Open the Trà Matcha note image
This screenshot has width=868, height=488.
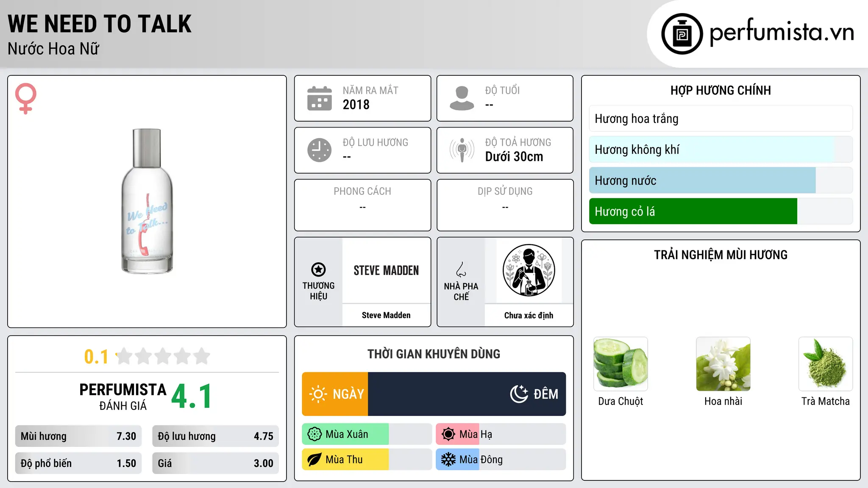[826, 364]
